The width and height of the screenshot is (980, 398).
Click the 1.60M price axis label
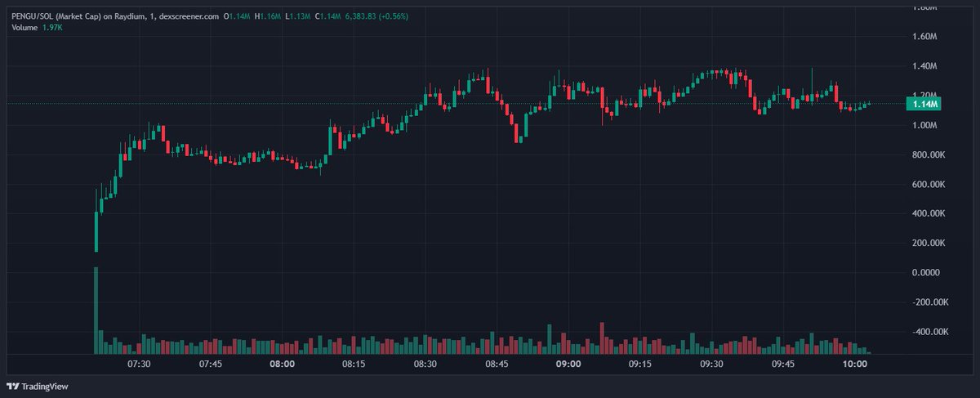[924, 37]
